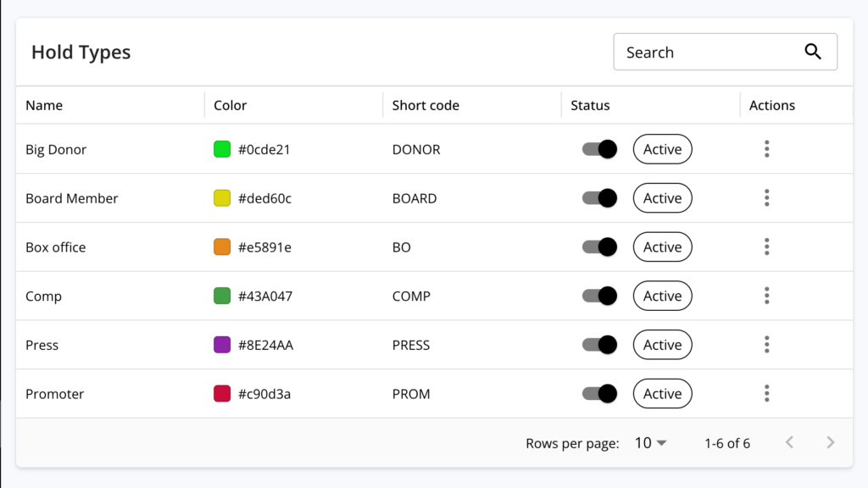Open actions menu for Box office
The image size is (868, 488).
[766, 247]
